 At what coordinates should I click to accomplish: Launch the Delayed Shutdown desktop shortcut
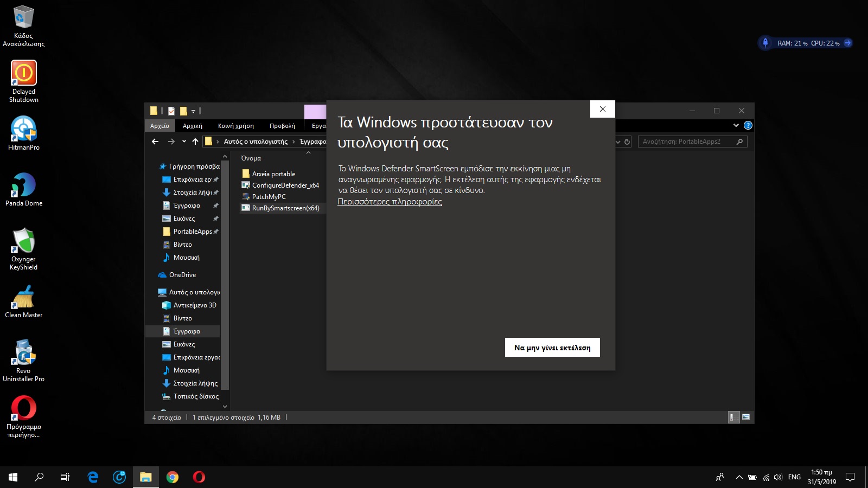tap(23, 81)
